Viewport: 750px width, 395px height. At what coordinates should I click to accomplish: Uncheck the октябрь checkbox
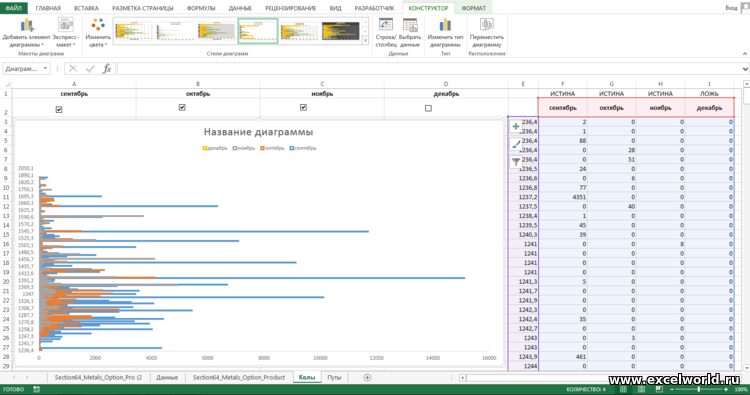[x=182, y=108]
